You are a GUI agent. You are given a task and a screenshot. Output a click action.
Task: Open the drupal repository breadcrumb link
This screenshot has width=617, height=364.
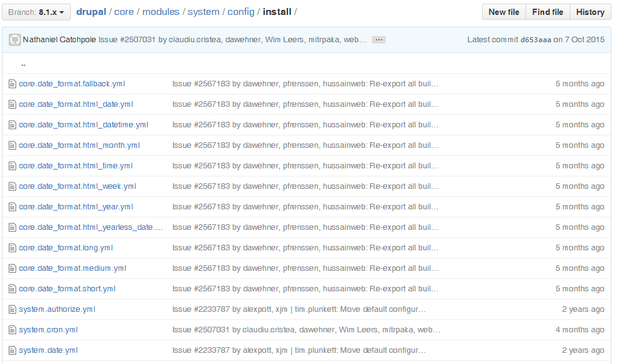(91, 11)
